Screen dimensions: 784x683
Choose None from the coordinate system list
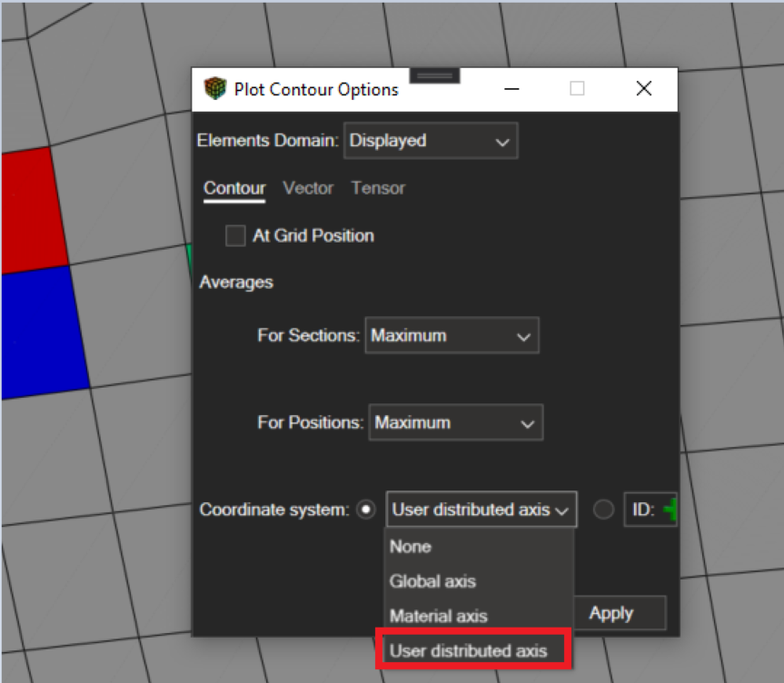point(411,547)
